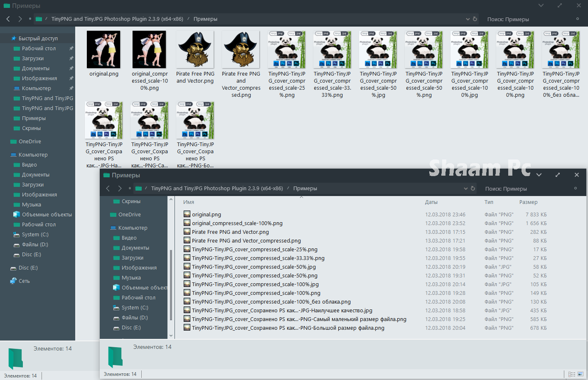Switch front window to large icons view
Image resolution: width=588 pixels, height=380 pixels.
581,374
